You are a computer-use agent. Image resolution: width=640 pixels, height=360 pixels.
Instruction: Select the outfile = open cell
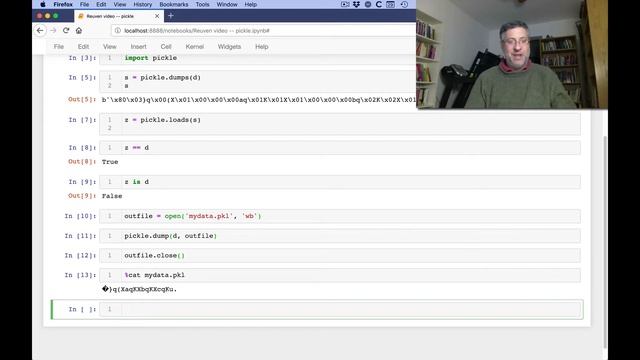point(340,216)
